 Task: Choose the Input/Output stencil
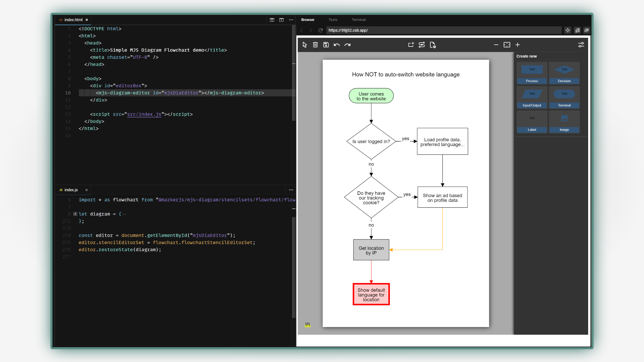532,97
